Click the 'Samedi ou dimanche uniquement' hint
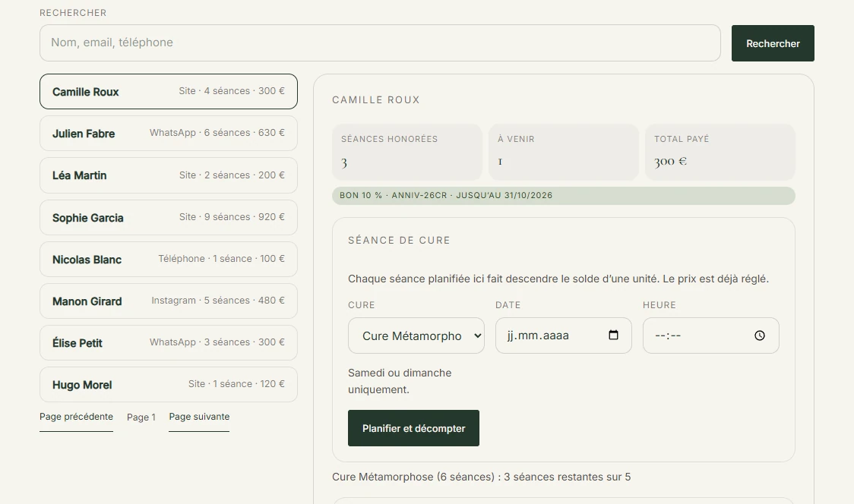Viewport: 854px width, 504px height. 400,381
